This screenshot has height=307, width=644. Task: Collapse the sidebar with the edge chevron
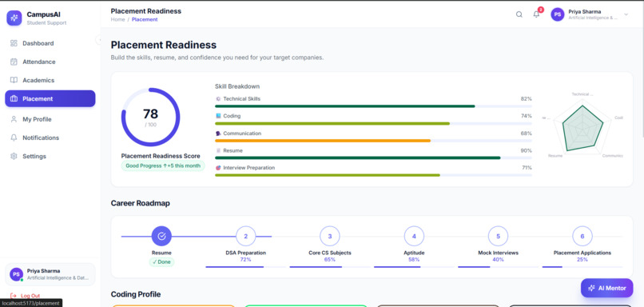(98, 39)
